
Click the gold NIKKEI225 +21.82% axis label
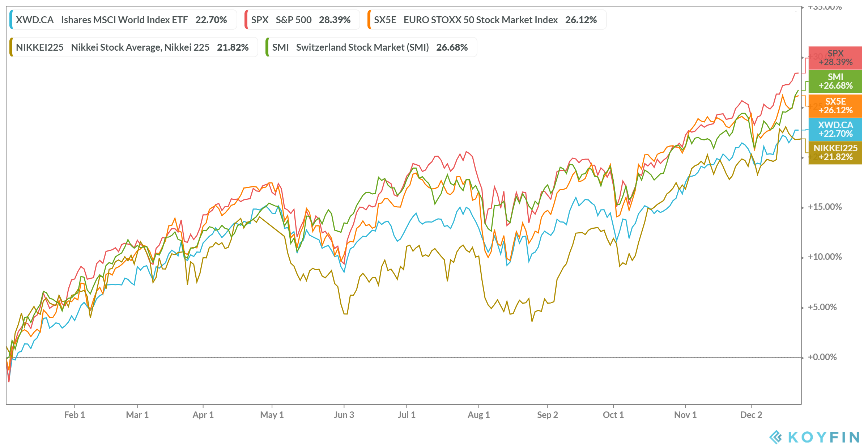pos(835,152)
